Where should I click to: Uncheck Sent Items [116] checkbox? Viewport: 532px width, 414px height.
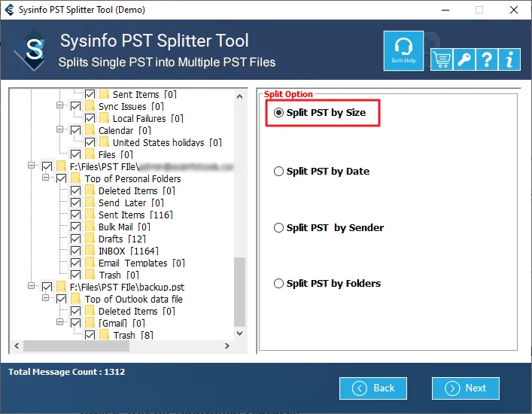click(76, 215)
